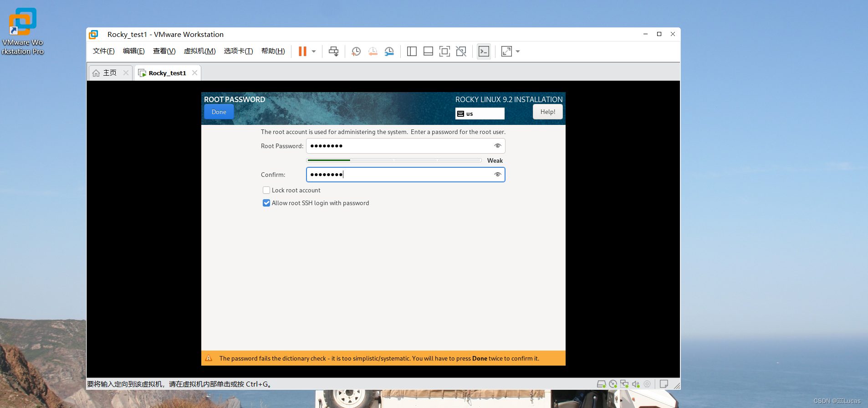Minimize the VMware Workstation window
Screen dimensions: 868x408
coord(645,34)
